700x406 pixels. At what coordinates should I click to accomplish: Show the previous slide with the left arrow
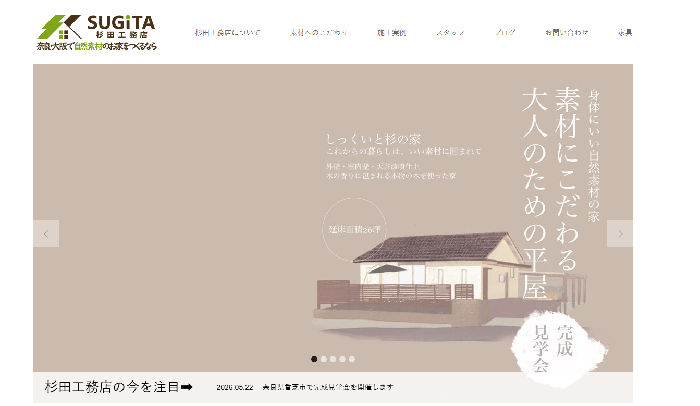pyautogui.click(x=46, y=234)
